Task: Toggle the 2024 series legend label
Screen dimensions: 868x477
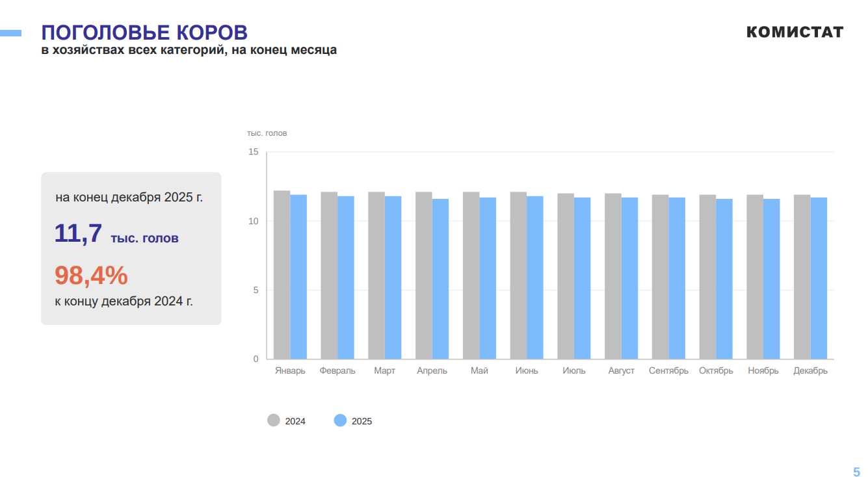Action: [295, 421]
